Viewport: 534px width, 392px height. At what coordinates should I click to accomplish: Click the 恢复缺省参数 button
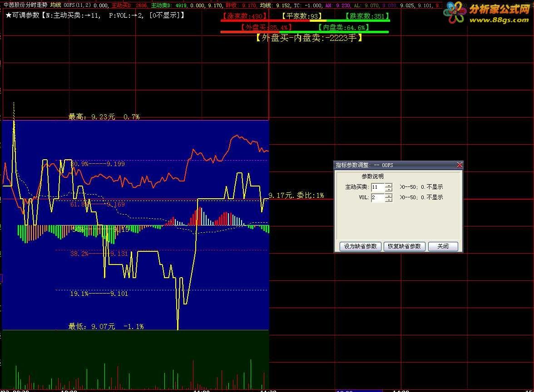[x=404, y=246]
